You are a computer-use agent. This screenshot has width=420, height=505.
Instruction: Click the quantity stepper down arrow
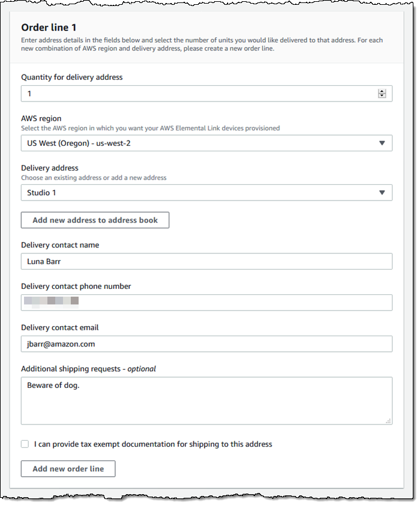coord(382,95)
